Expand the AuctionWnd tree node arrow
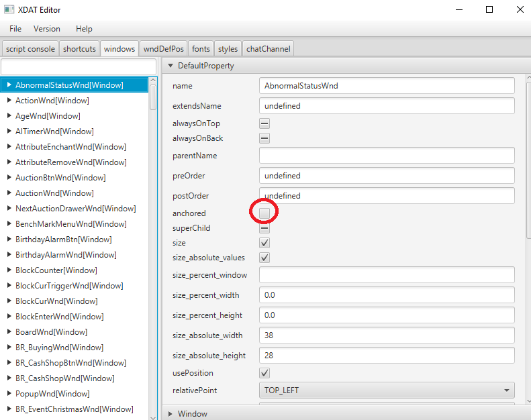This screenshot has width=531, height=420. (9, 193)
